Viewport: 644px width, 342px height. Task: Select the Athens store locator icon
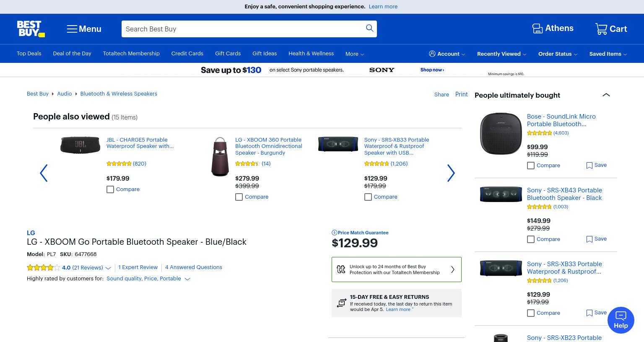(537, 28)
